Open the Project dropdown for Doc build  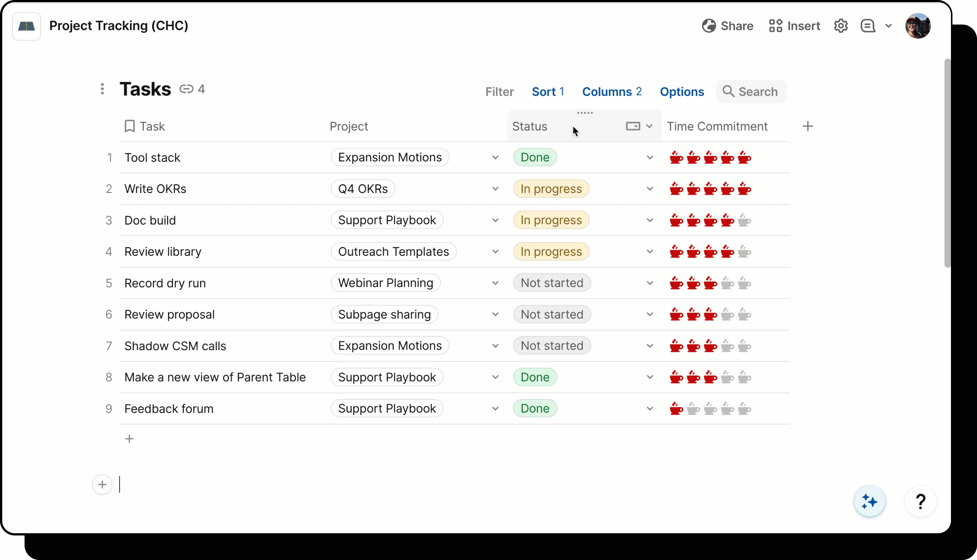point(495,220)
